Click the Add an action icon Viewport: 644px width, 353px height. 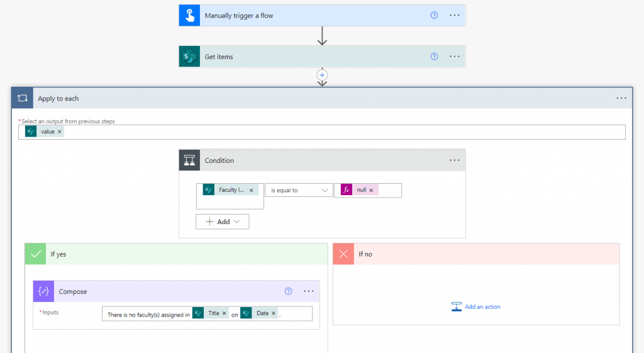[x=457, y=306]
